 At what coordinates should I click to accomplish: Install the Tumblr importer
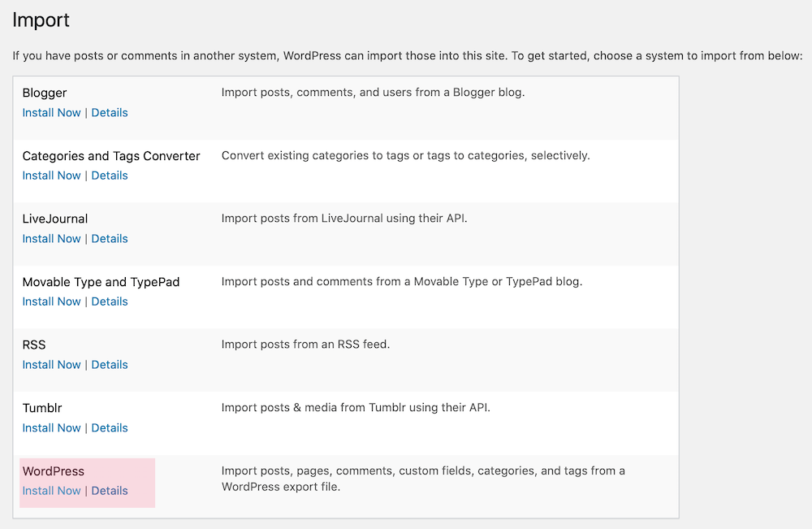[x=51, y=428]
